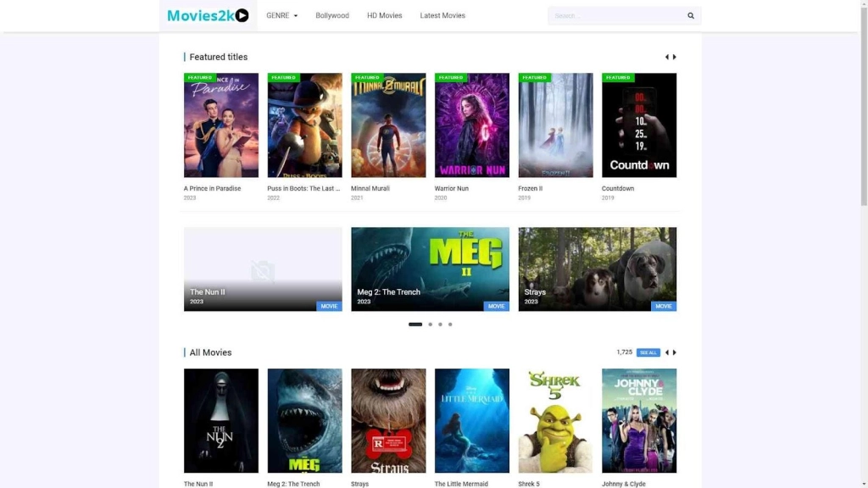
Task: Click MOVIE badge on Strays banner
Action: click(664, 306)
